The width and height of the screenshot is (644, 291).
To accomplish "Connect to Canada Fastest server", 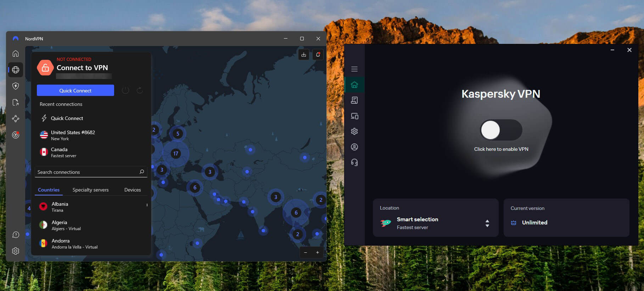I will [91, 152].
